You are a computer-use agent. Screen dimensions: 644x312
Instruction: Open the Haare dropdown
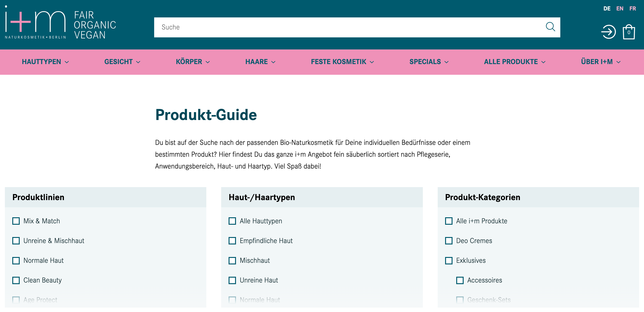point(260,62)
